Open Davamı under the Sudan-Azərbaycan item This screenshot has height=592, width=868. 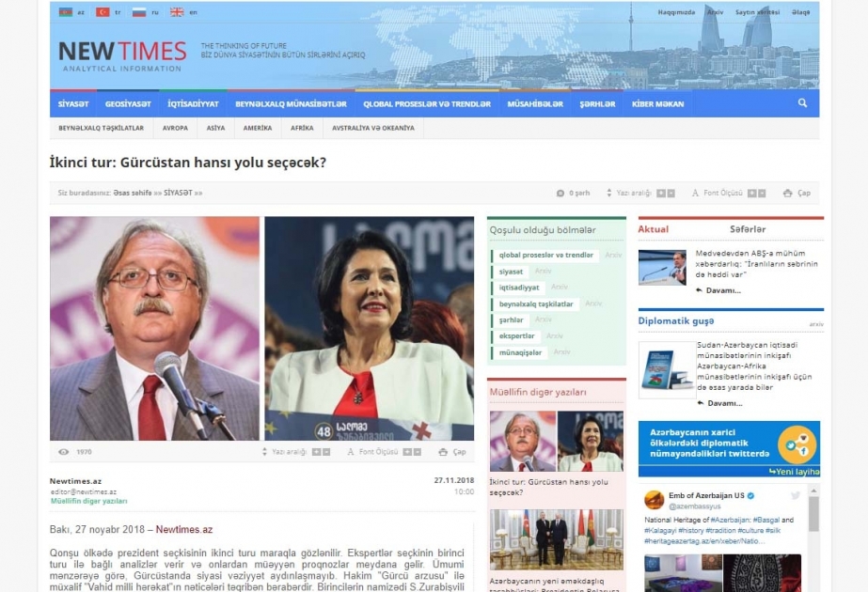725,403
